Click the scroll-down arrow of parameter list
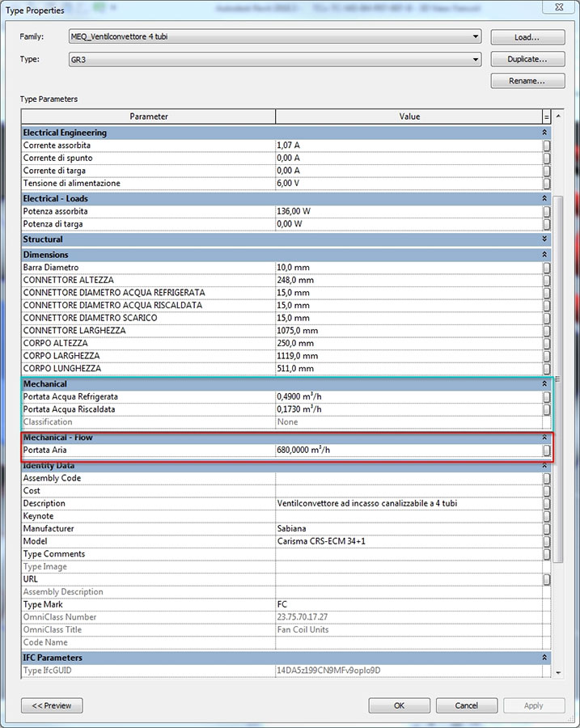Viewport: 580px width, 728px height. tap(557, 671)
